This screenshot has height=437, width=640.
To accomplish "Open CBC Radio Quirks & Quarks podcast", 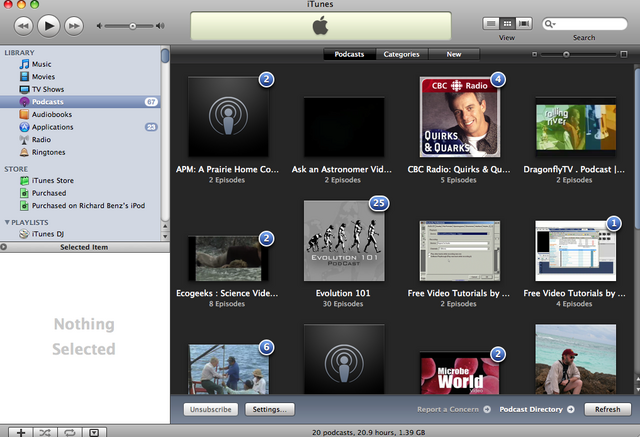I will point(460,117).
